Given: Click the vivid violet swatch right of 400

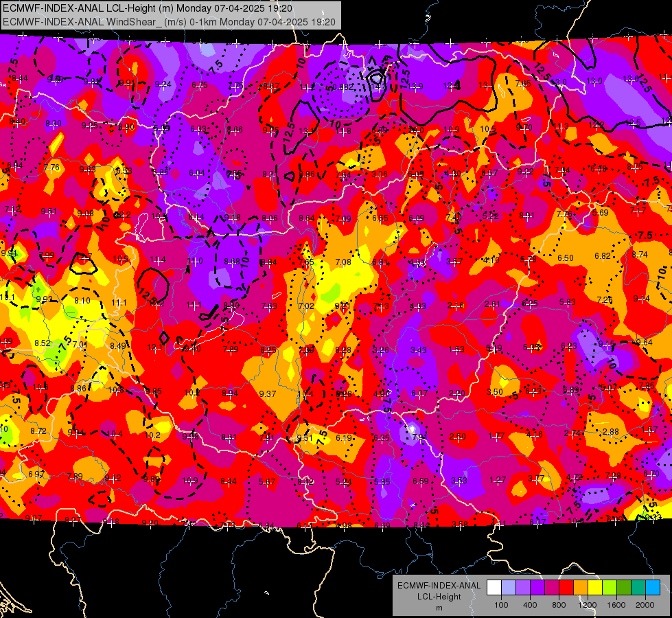Looking at the screenshot, I should [537, 588].
